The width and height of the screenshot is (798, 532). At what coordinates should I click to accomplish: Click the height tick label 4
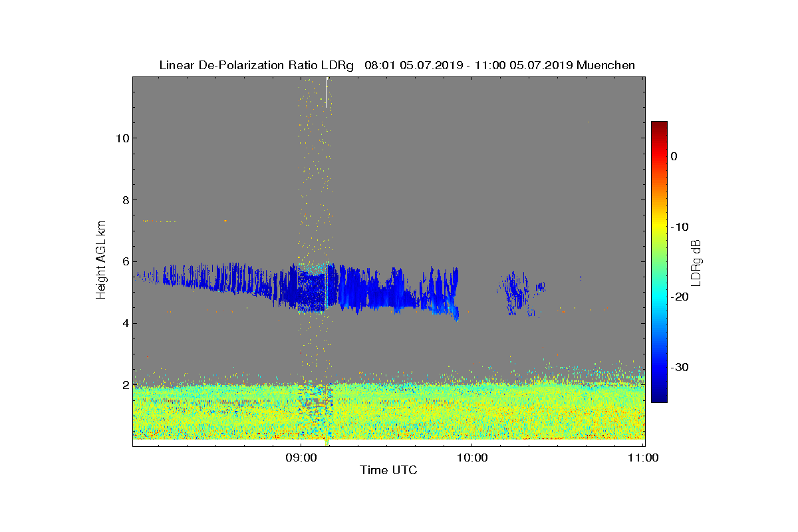tap(125, 324)
